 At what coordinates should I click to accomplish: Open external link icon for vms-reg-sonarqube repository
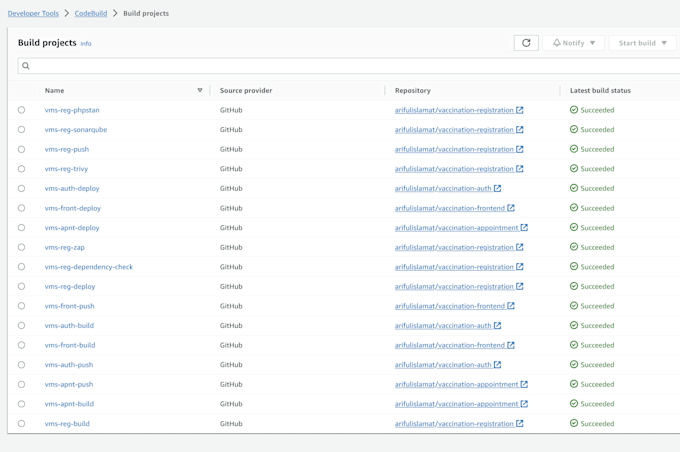[520, 130]
